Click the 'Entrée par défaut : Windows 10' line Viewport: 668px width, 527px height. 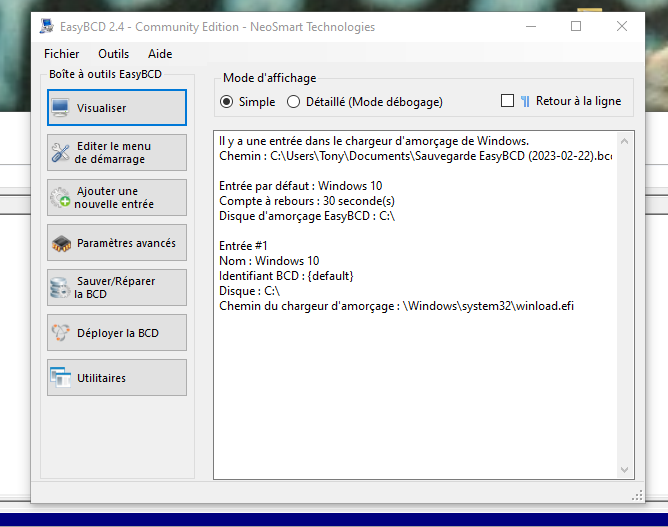pos(300,186)
